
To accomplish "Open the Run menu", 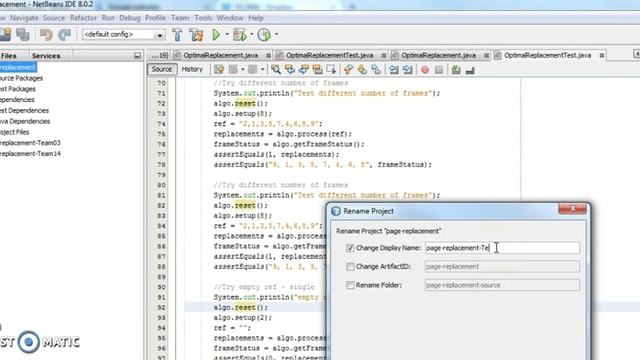I will coord(108,18).
